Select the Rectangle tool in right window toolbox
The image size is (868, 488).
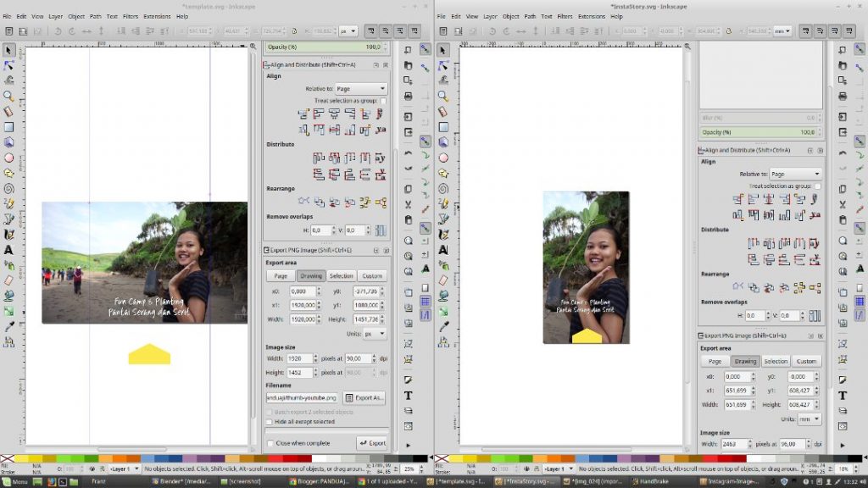click(443, 127)
